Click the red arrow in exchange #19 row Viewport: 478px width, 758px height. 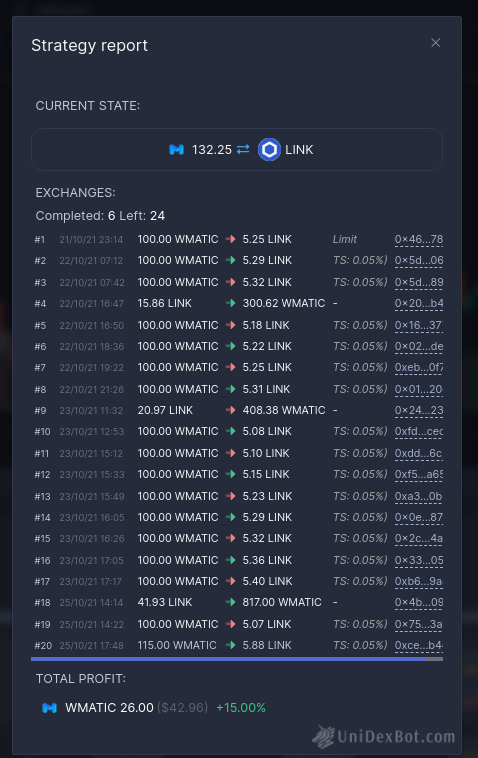coord(231,624)
